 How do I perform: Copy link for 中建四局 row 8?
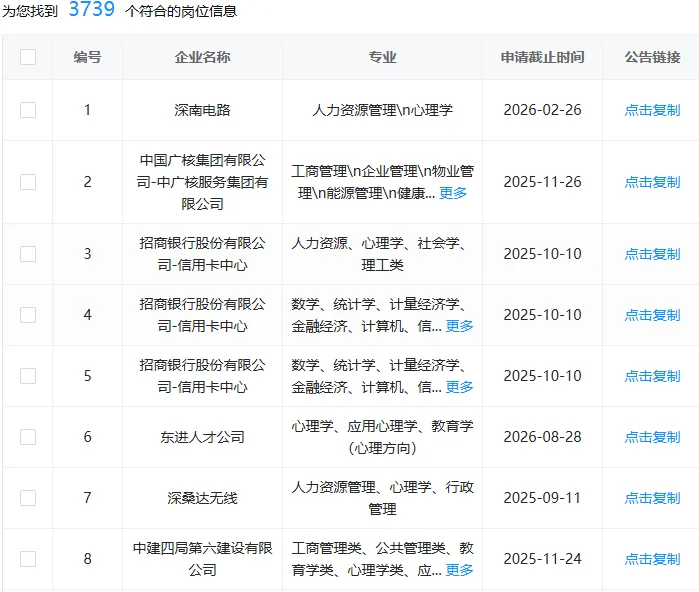click(x=652, y=559)
